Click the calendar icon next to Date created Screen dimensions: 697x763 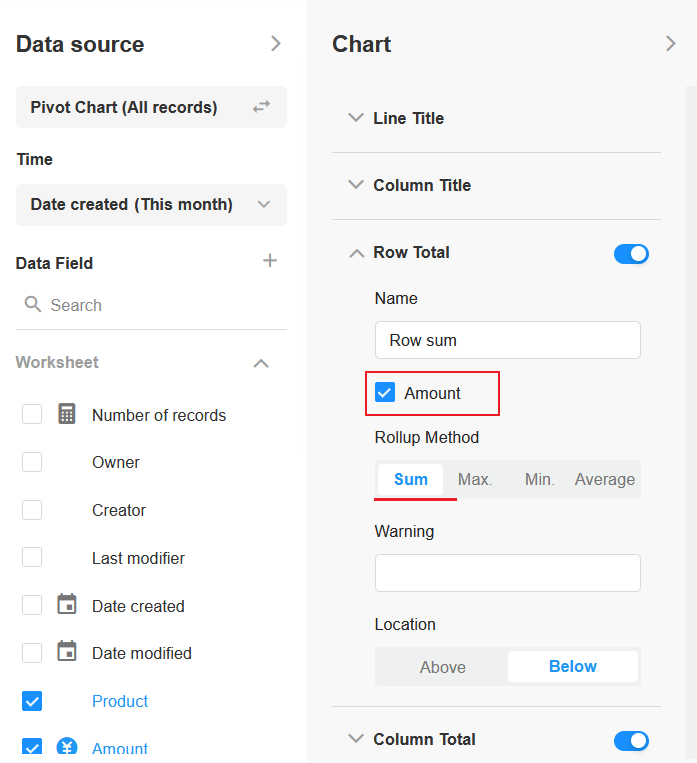click(67, 605)
